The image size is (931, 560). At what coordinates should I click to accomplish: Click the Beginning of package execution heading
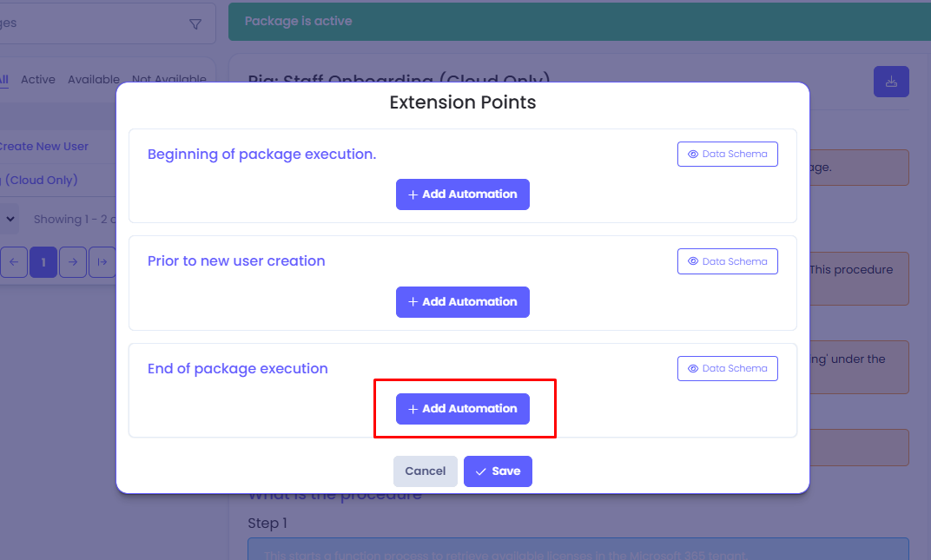click(262, 154)
